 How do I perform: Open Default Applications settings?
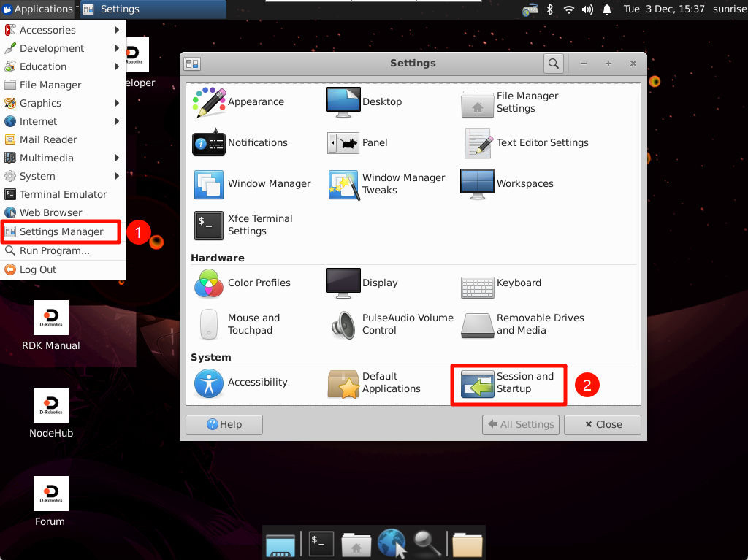(374, 383)
